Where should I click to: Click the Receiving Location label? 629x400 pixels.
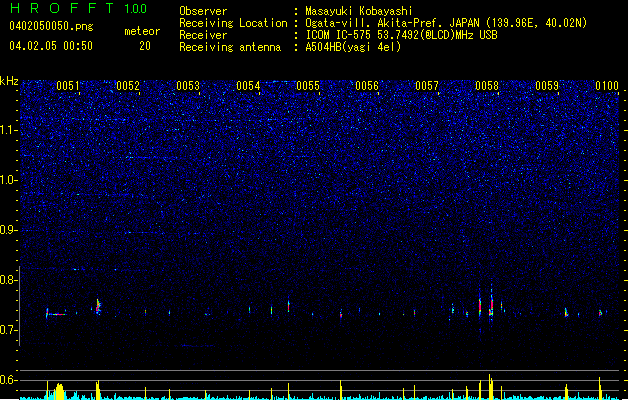click(233, 23)
